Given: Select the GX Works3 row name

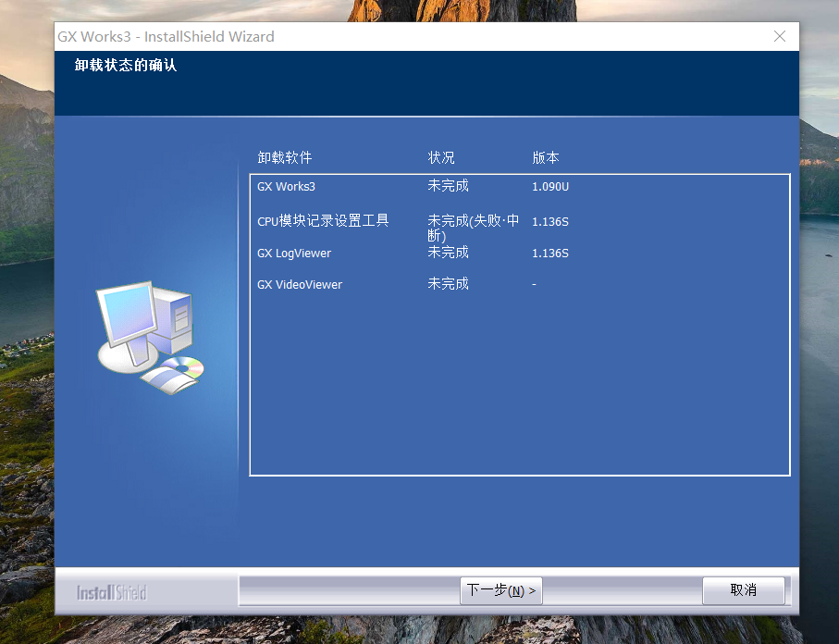Looking at the screenshot, I should point(286,186).
